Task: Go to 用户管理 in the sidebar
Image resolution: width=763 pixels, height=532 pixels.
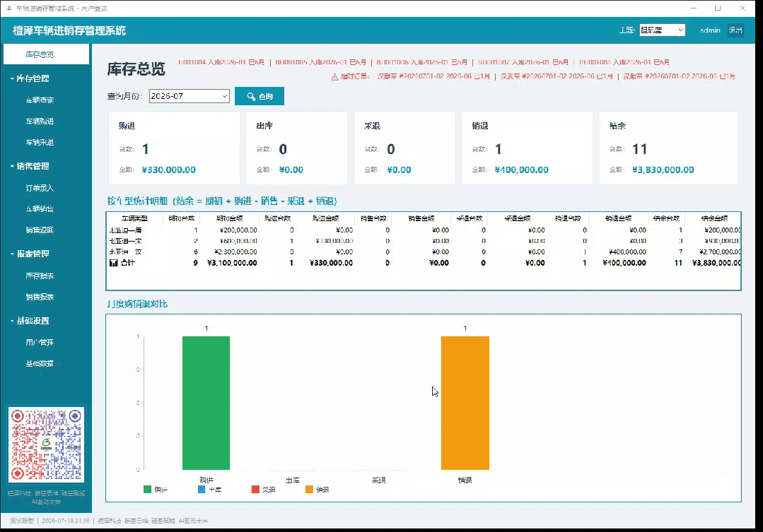Action: pos(40,343)
